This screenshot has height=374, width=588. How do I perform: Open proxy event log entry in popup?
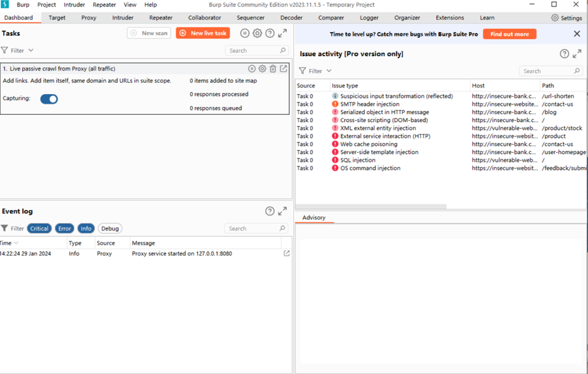click(x=287, y=254)
